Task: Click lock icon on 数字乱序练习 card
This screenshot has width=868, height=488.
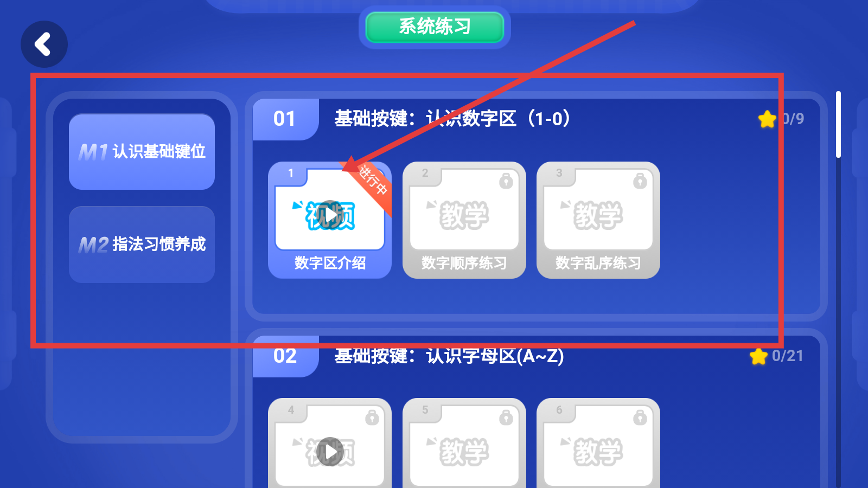Action: 640,181
